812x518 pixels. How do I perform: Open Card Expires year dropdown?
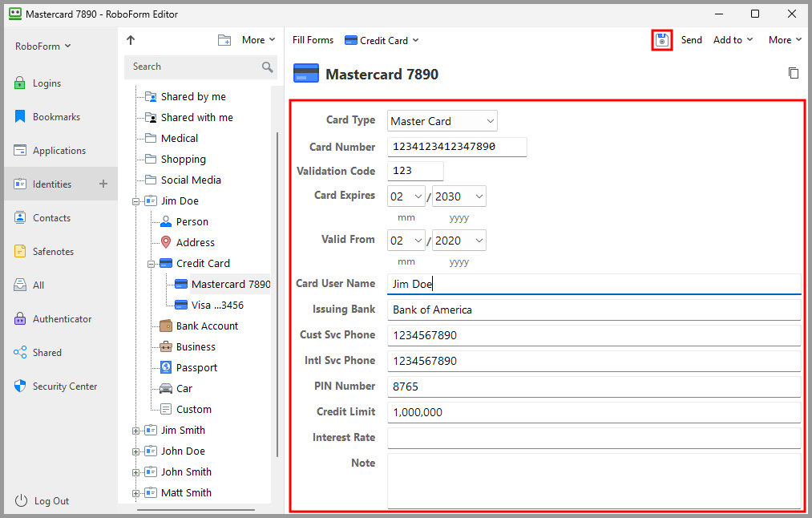[x=459, y=196]
